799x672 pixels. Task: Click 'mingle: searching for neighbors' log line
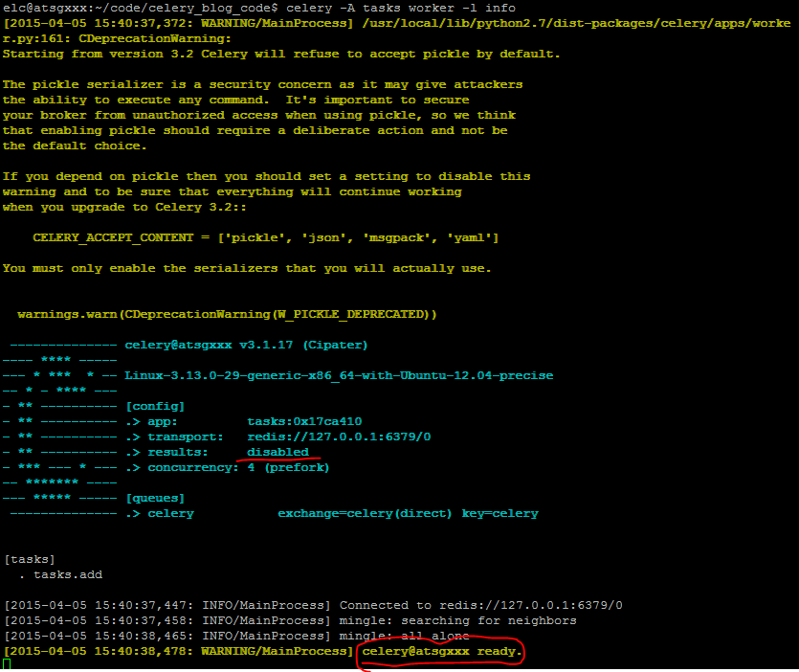tap(291, 620)
